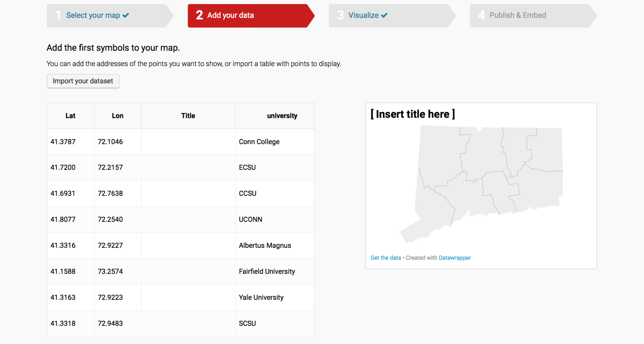Image resolution: width=644 pixels, height=344 pixels.
Task: Switch to step 3 Visualize
Action: click(363, 15)
